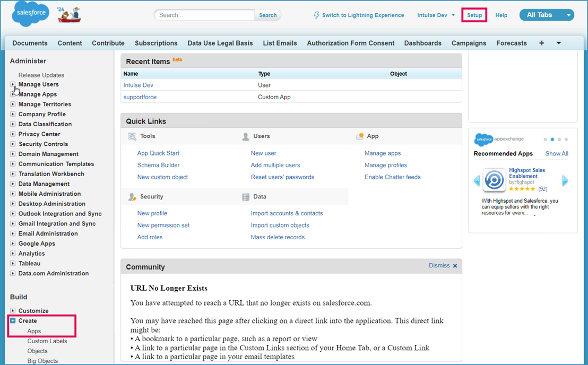Click the Help link
Viewport: 588px width, 365px height.
pos(501,15)
